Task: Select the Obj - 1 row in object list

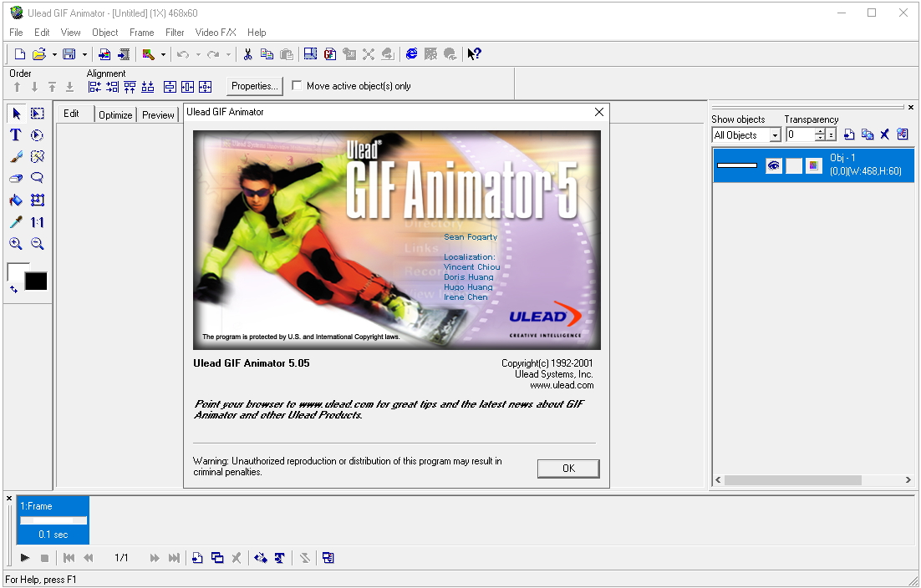Action: (x=813, y=165)
